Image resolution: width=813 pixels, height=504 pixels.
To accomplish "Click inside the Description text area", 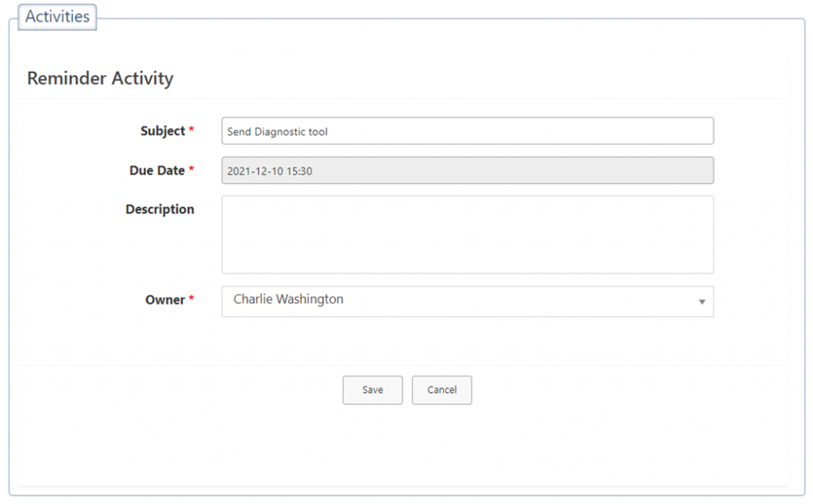I will [468, 234].
